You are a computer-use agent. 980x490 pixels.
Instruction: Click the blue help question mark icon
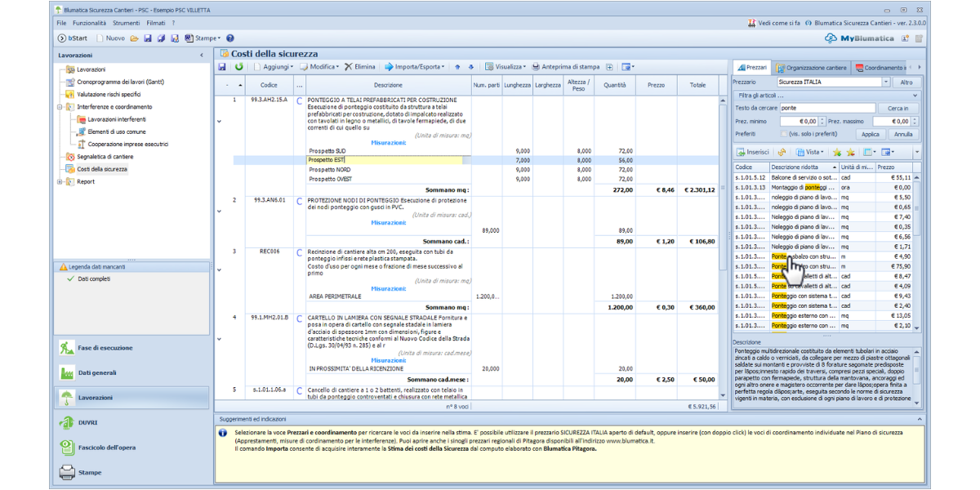pos(230,38)
